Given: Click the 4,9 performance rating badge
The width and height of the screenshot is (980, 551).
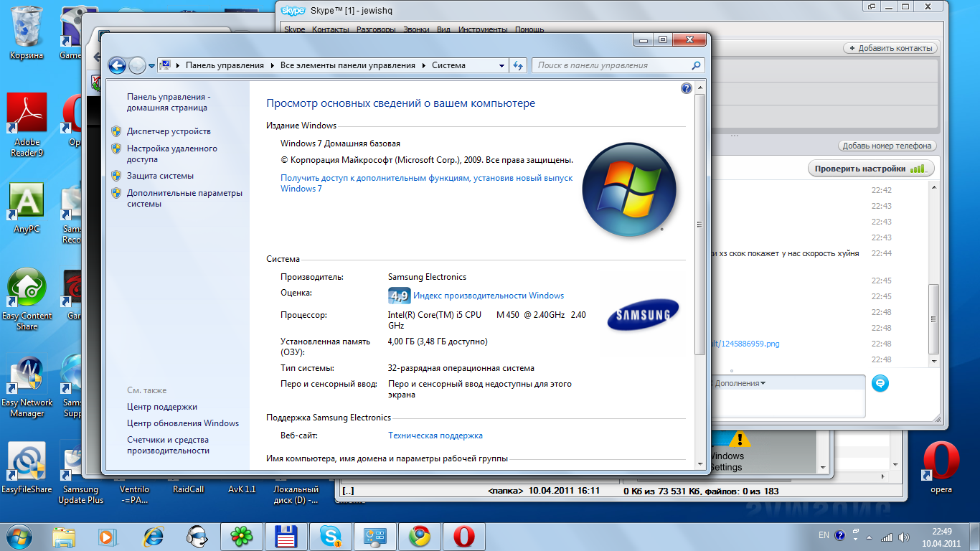Looking at the screenshot, I should click(x=399, y=296).
